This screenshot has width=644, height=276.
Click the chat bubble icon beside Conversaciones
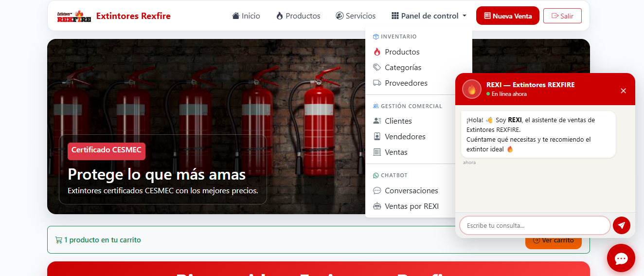[377, 190]
